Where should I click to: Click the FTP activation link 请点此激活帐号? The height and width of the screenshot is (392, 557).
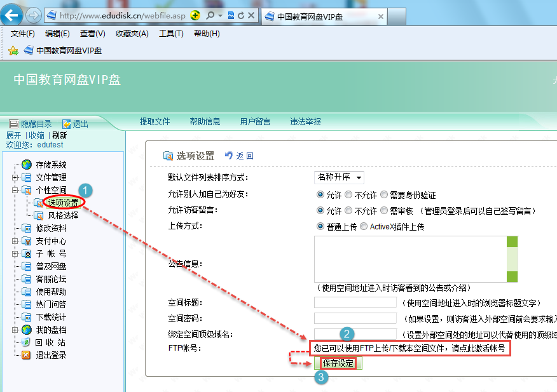478,348
